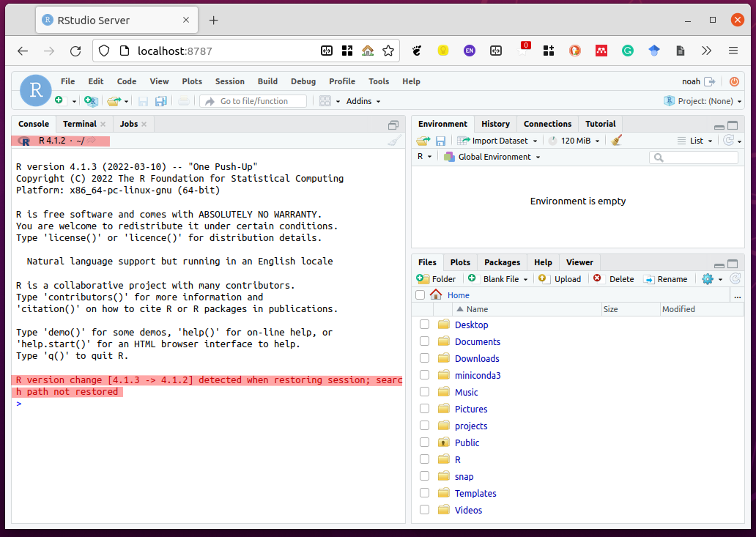
Task: Save workspace icon in Environment pane
Action: click(440, 141)
